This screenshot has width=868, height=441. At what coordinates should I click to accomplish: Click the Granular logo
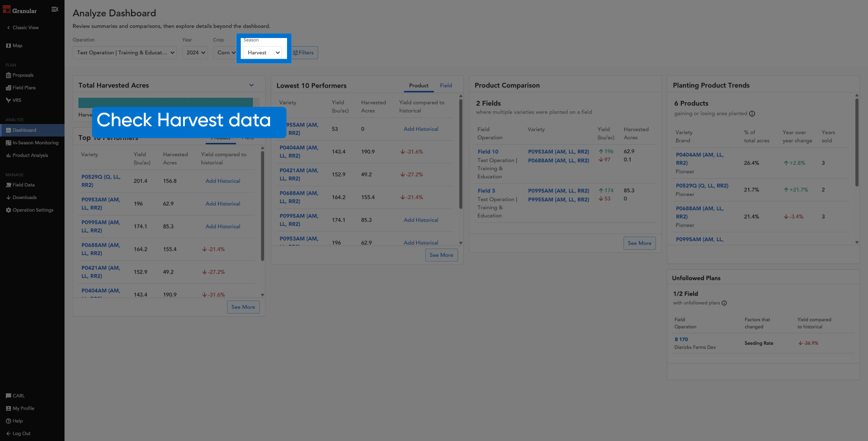pos(20,10)
